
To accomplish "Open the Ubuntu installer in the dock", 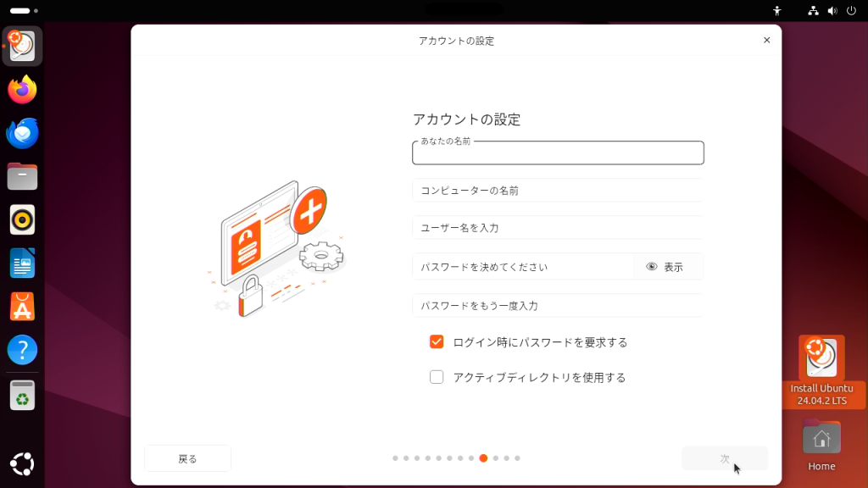I will pos(22,46).
